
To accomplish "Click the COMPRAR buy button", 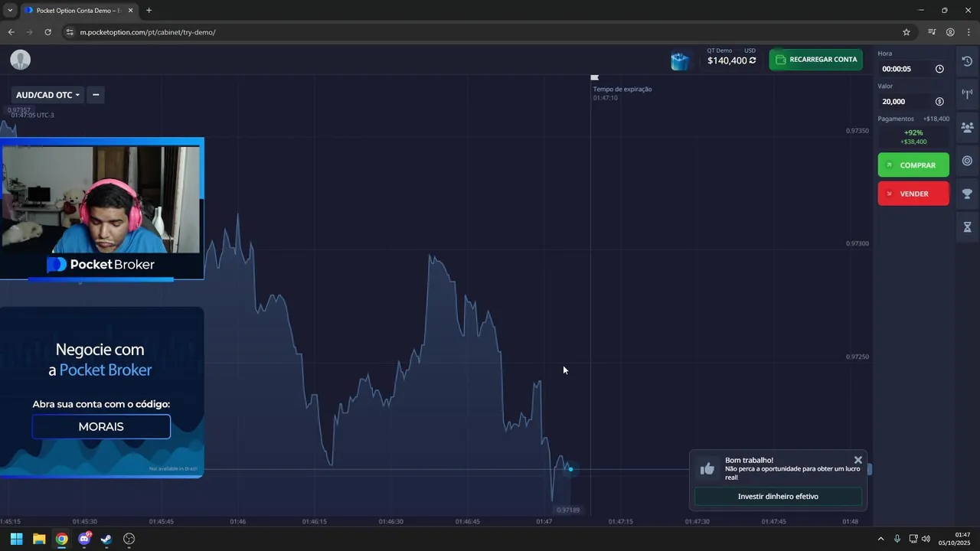I will (x=913, y=165).
